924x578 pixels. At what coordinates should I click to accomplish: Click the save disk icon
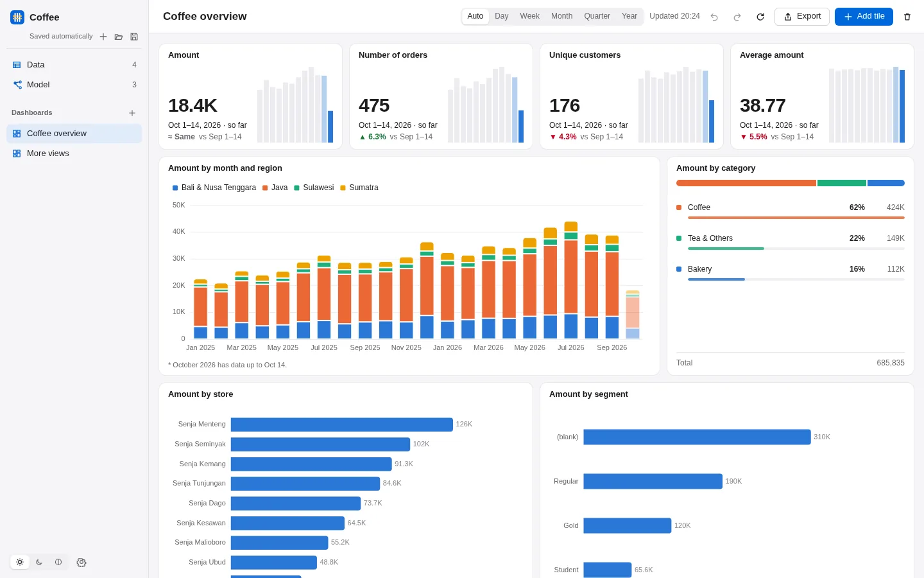click(134, 37)
